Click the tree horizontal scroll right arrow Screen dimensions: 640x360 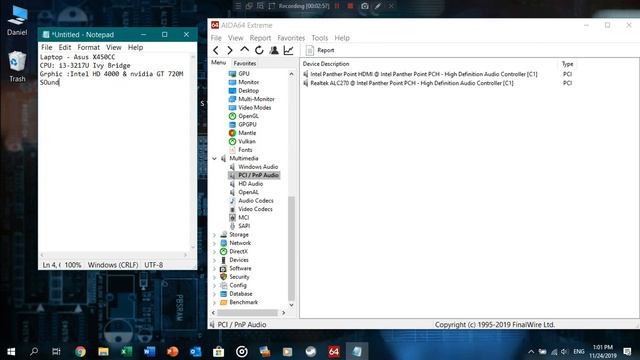[284, 313]
